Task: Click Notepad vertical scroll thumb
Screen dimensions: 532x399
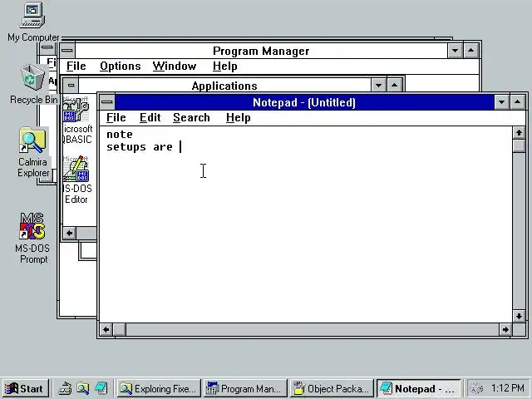Action: 519,146
